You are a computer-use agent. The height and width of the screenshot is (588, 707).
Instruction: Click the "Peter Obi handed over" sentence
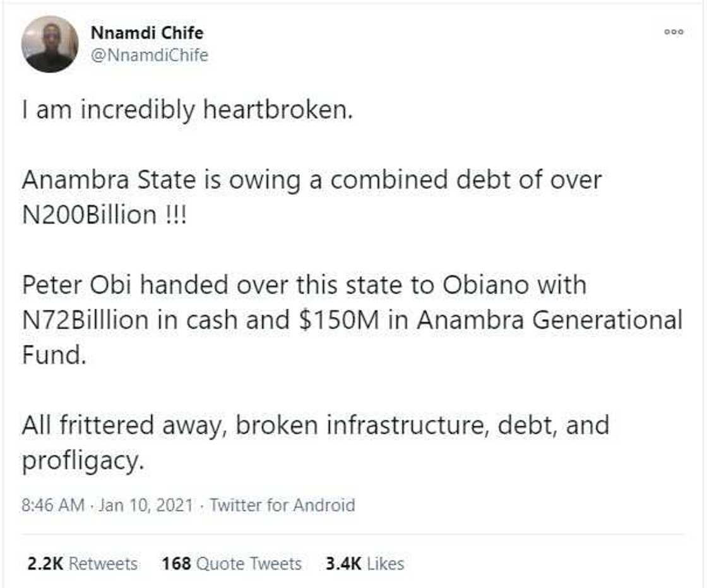coord(304,285)
